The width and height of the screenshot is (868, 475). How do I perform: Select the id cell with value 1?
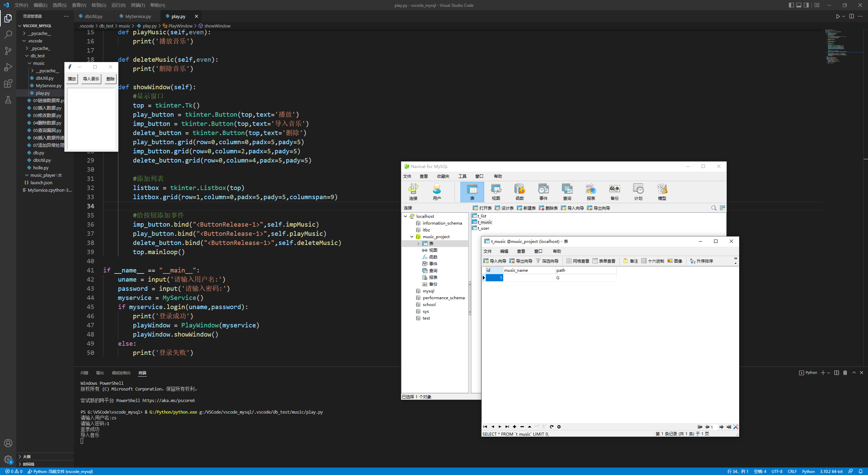495,278
